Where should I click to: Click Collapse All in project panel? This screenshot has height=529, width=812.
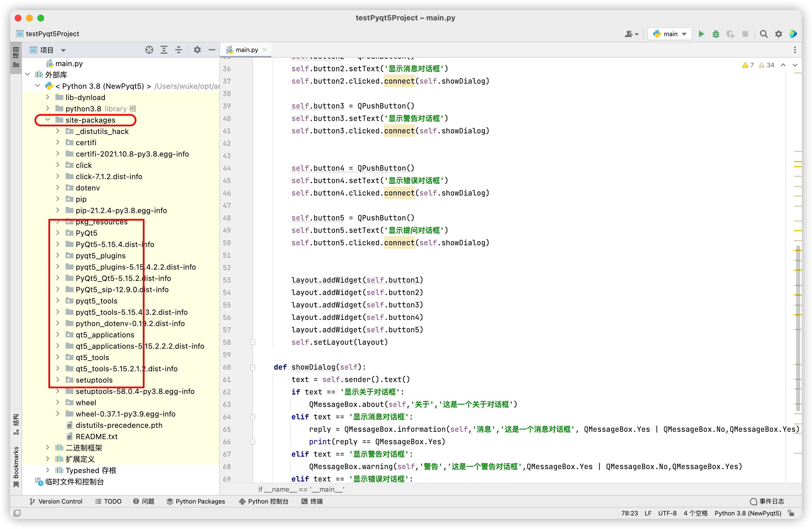click(x=178, y=50)
